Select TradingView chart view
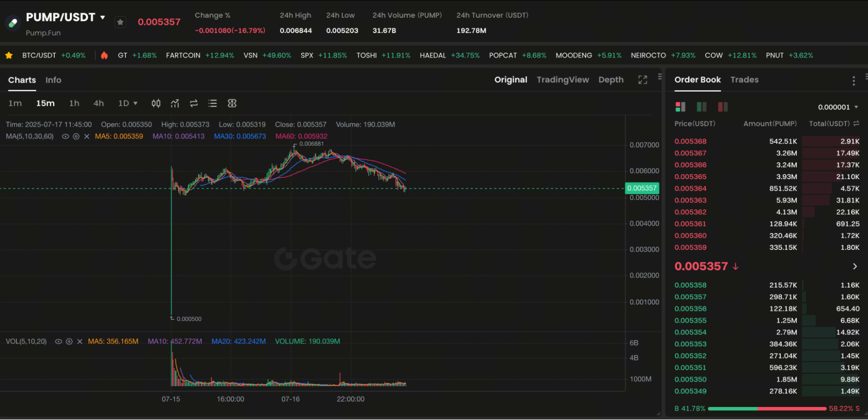Image resolution: width=868 pixels, height=420 pixels. [x=563, y=80]
